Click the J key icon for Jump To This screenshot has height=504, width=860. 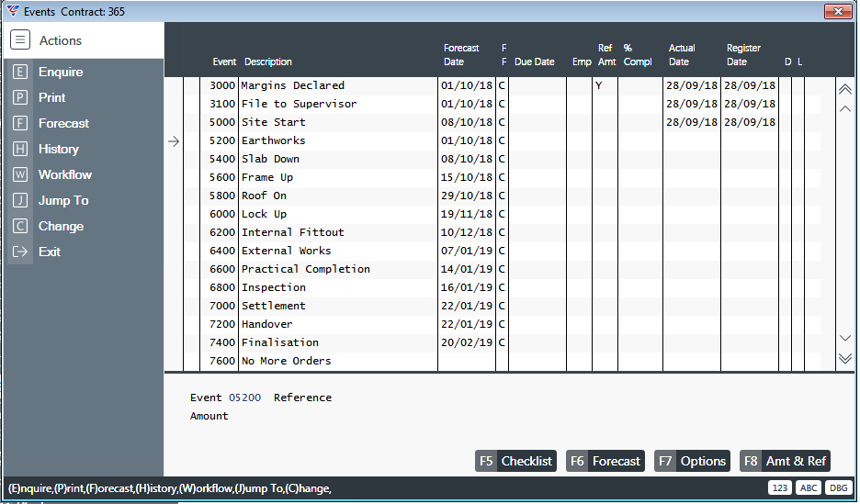(19, 200)
